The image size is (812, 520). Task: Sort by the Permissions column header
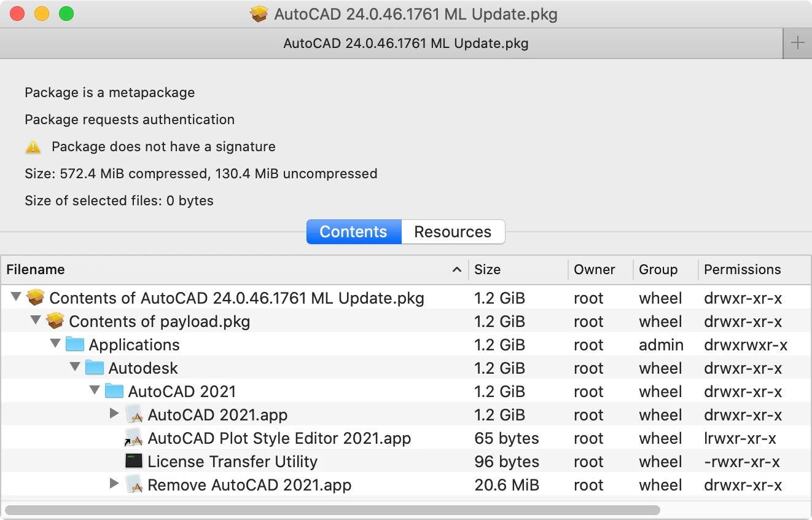(754, 269)
